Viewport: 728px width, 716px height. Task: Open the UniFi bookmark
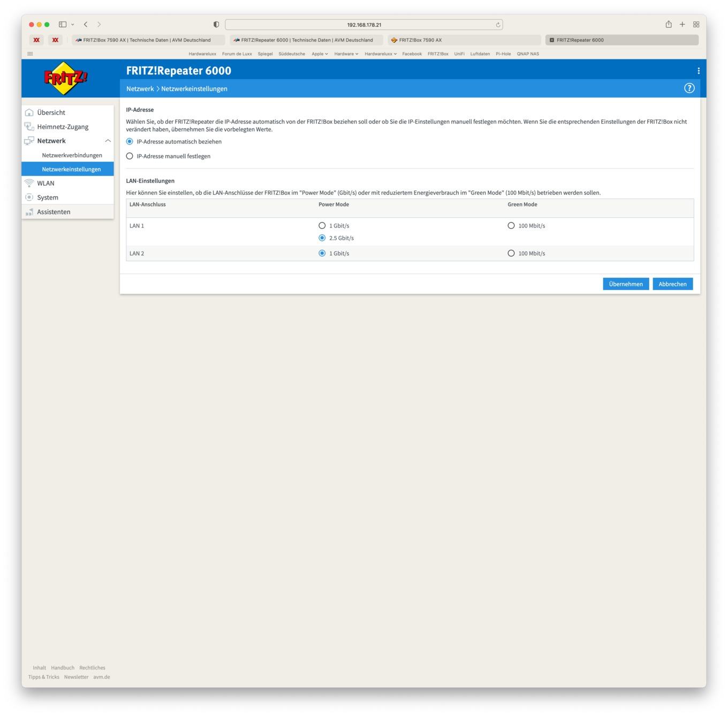(x=459, y=54)
